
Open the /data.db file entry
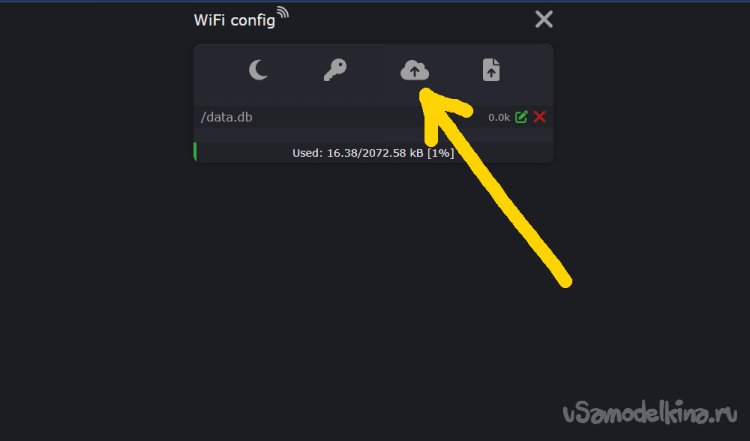(226, 117)
